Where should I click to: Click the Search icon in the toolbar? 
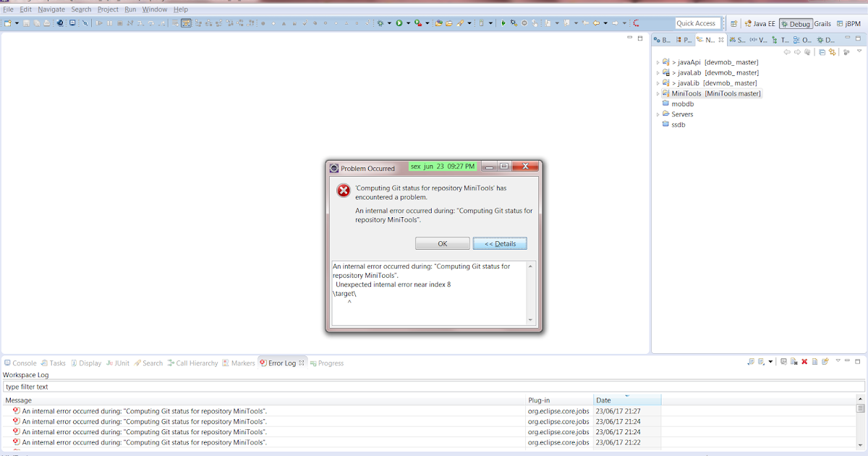point(85,22)
